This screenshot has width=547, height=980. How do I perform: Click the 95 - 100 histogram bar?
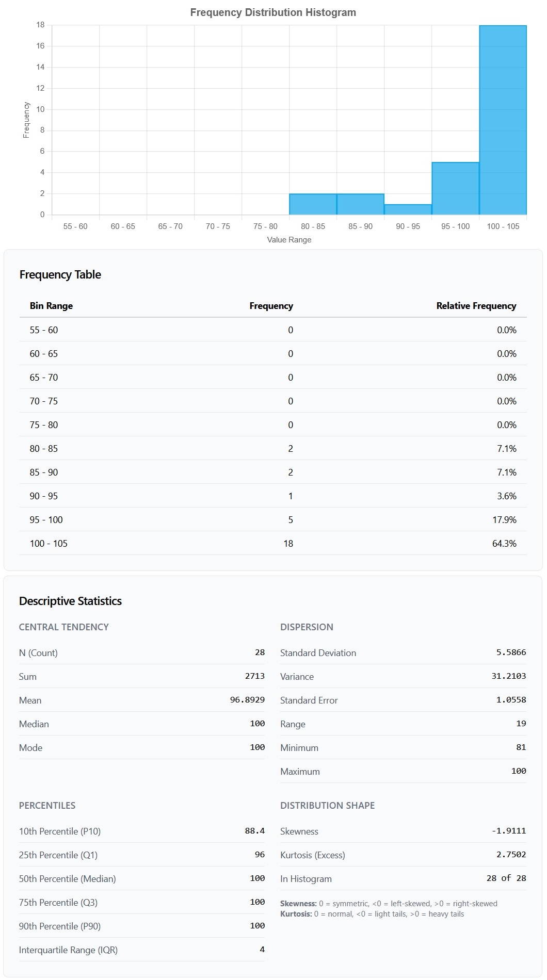455,188
